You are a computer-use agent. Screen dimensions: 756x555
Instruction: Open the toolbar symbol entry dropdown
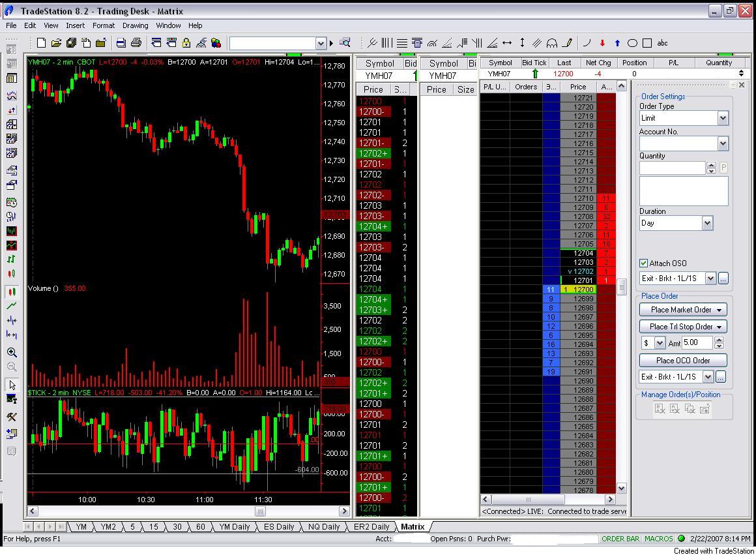[321, 44]
